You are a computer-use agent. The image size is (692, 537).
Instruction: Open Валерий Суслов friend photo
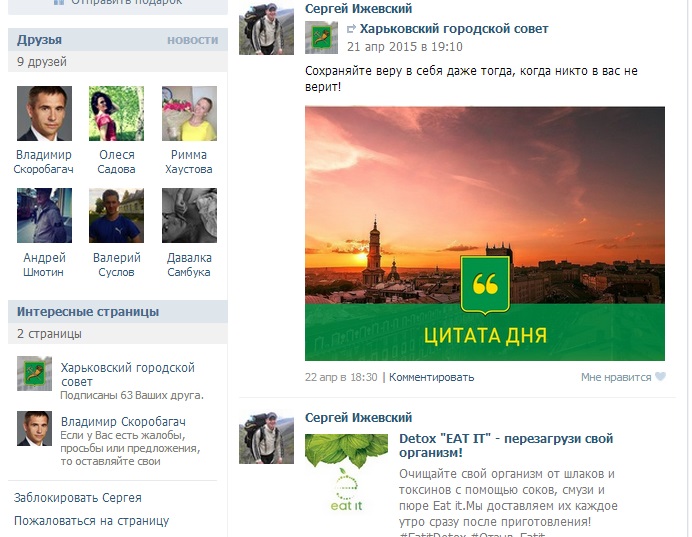pos(117,215)
